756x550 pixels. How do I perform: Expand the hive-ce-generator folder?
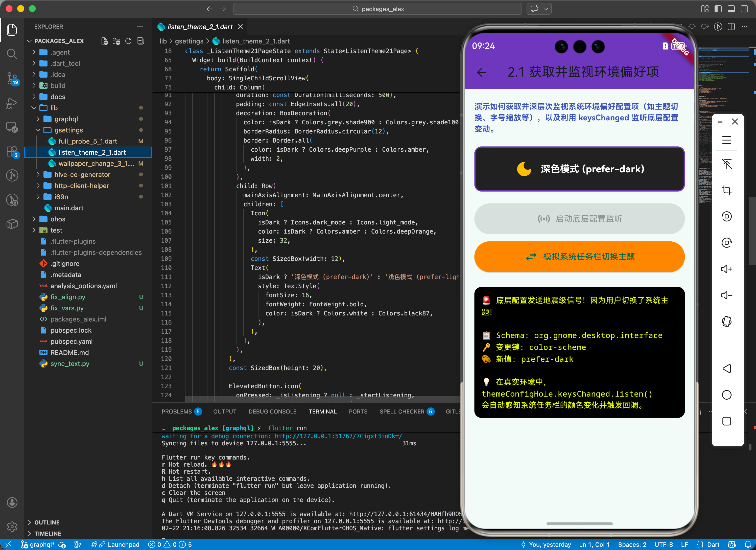(82, 174)
